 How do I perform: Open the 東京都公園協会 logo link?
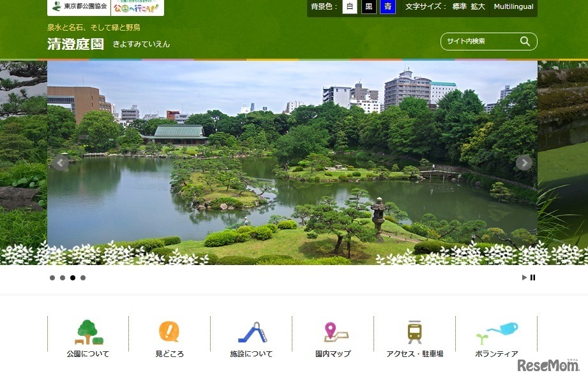point(79,7)
